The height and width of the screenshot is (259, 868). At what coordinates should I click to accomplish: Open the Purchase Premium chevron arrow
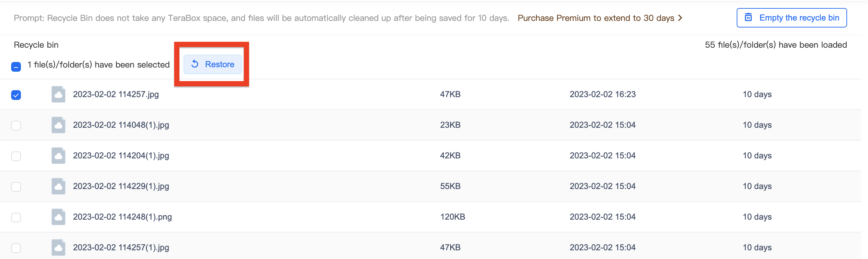click(680, 18)
